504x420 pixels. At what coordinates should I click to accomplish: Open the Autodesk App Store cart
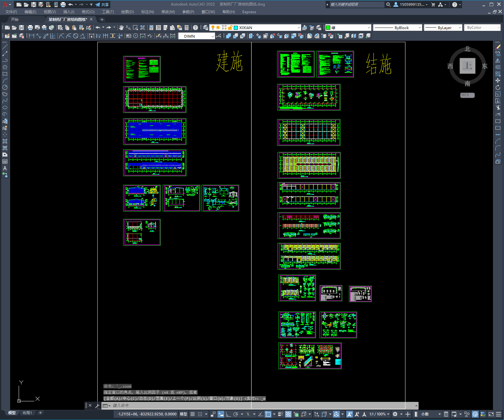(433, 5)
